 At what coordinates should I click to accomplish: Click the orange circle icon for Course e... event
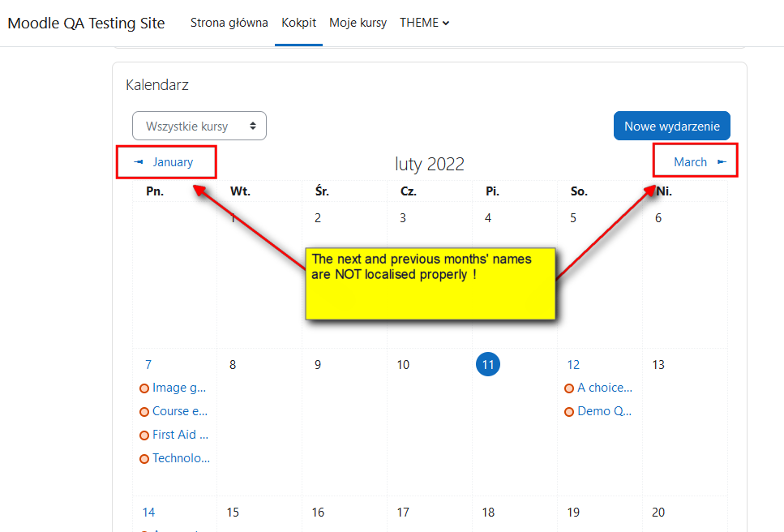click(144, 412)
